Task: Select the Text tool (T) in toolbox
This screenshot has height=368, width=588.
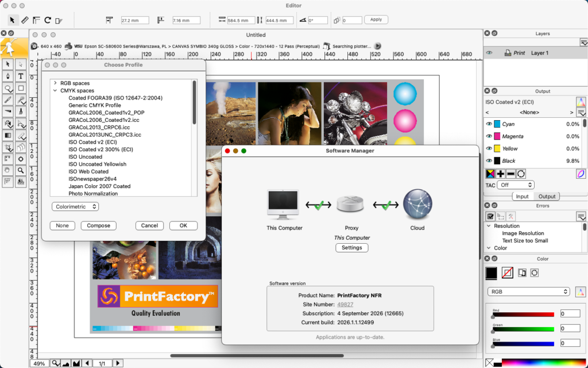Action: pos(21,76)
